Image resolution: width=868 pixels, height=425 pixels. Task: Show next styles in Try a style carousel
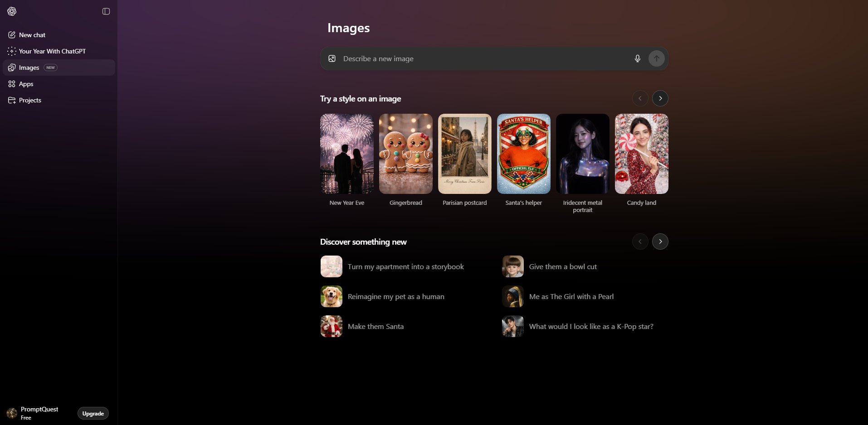click(x=660, y=98)
